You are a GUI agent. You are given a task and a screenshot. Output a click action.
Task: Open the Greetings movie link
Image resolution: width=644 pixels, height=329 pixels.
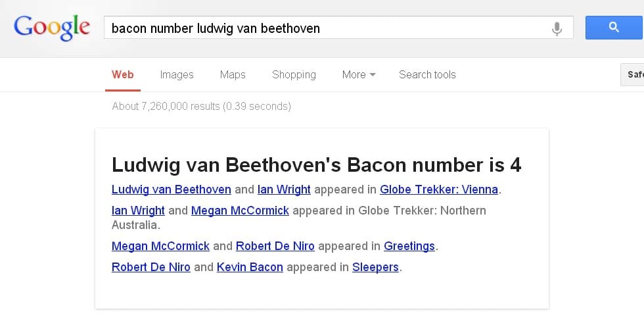[409, 246]
